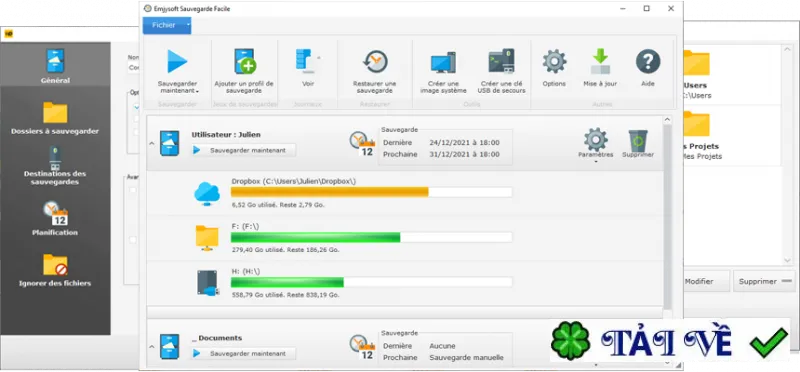Click the _Documents profile title text
The image size is (800, 372).
pos(217,338)
